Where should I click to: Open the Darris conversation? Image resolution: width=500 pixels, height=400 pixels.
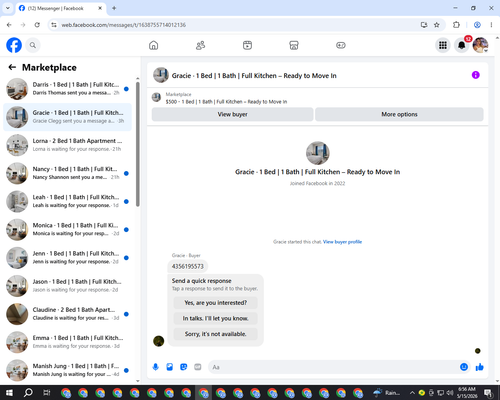click(67, 89)
